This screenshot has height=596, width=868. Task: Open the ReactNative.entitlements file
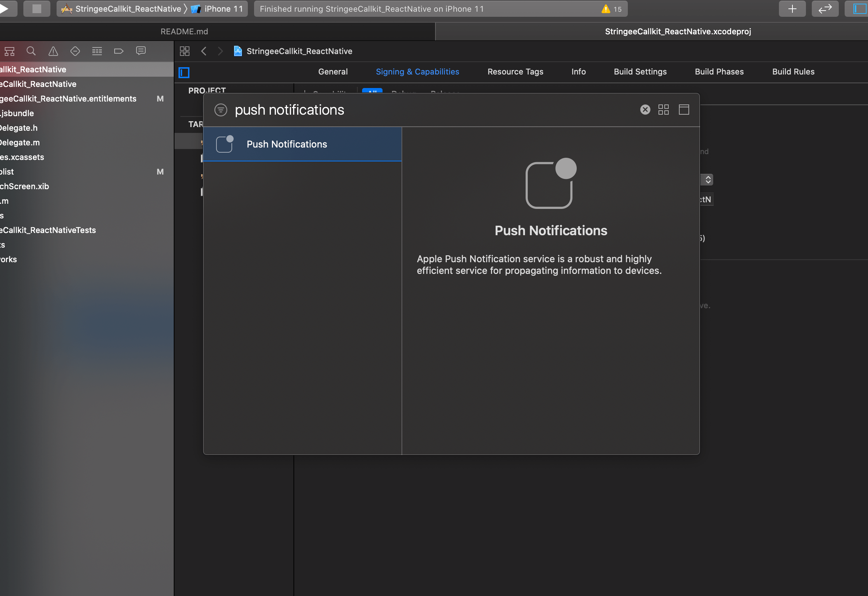point(87,99)
